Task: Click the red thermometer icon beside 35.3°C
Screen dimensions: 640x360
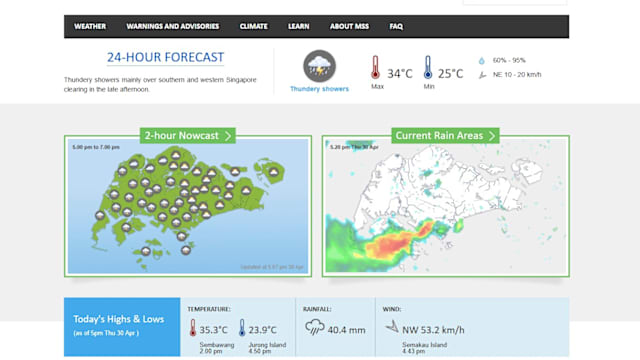Action: point(193,328)
